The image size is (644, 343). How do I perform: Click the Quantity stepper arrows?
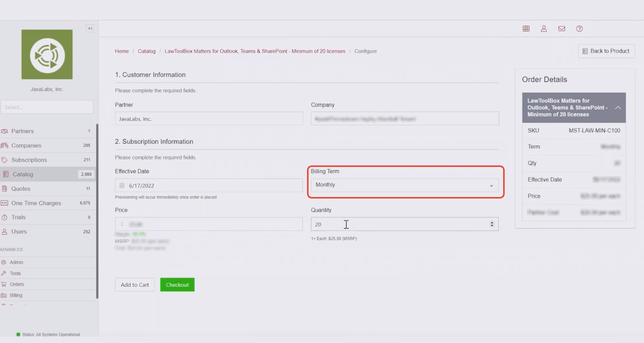click(492, 224)
